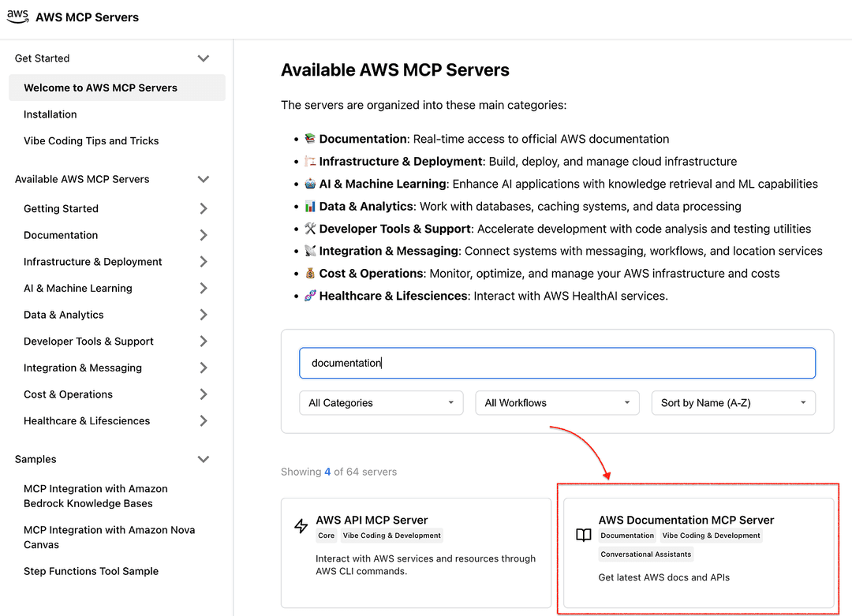The image size is (852, 616).
Task: Collapse the Get Started section chevron
Action: tap(204, 58)
